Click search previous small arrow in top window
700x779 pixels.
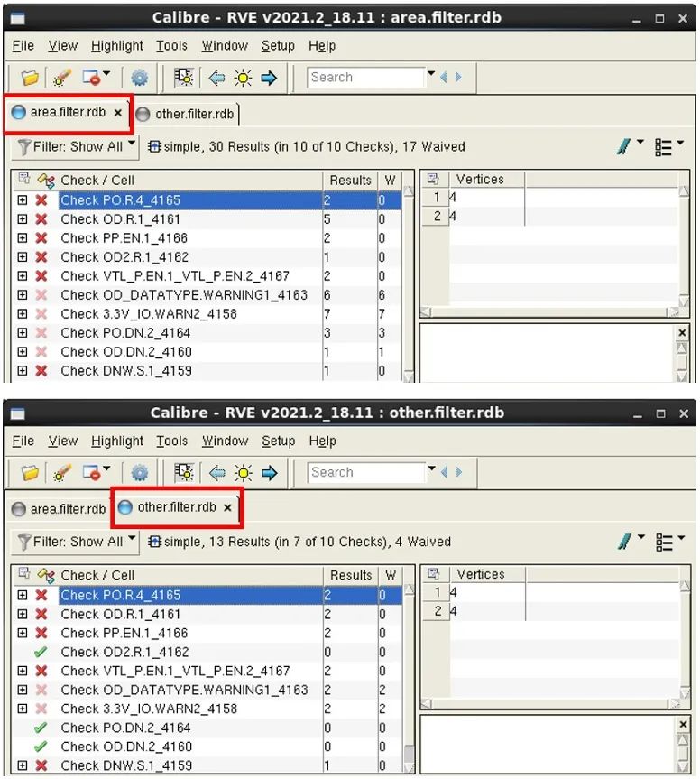[443, 77]
